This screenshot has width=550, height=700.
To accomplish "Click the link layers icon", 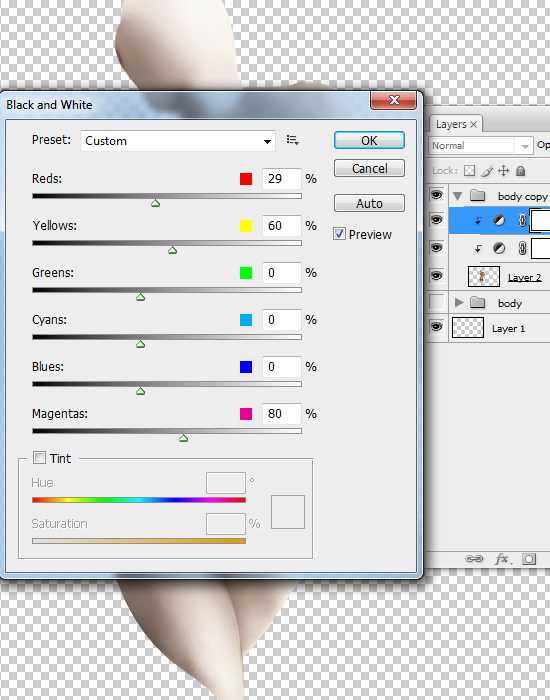I will (x=474, y=558).
